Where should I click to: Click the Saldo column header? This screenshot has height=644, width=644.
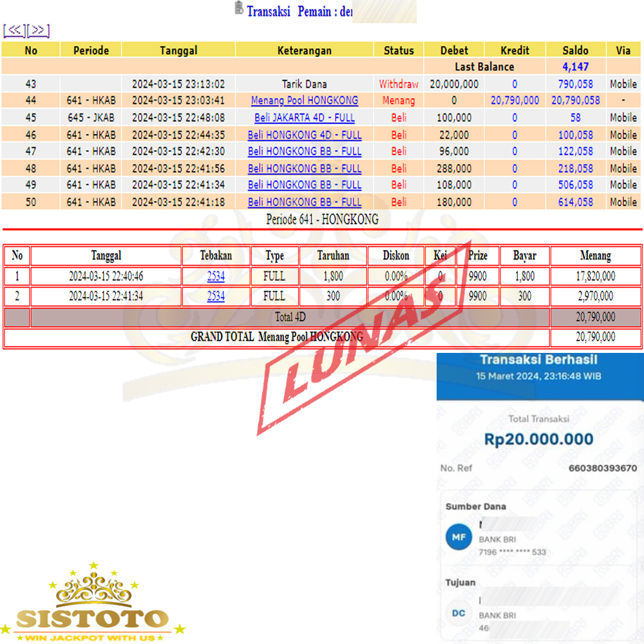point(575,50)
